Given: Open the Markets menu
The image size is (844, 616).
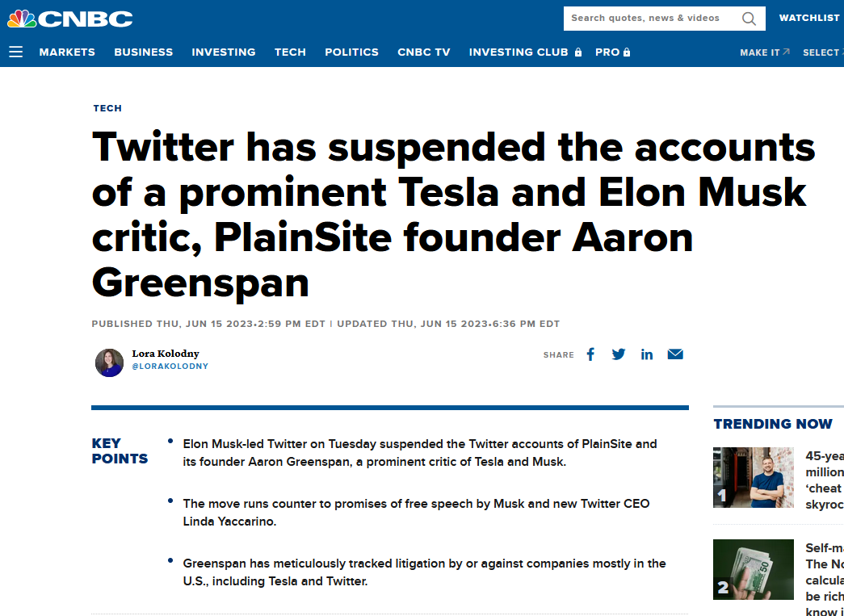Looking at the screenshot, I should (x=67, y=52).
